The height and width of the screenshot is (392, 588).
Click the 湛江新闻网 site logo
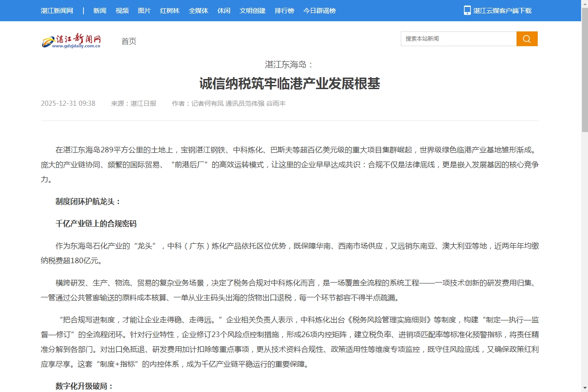click(x=71, y=41)
